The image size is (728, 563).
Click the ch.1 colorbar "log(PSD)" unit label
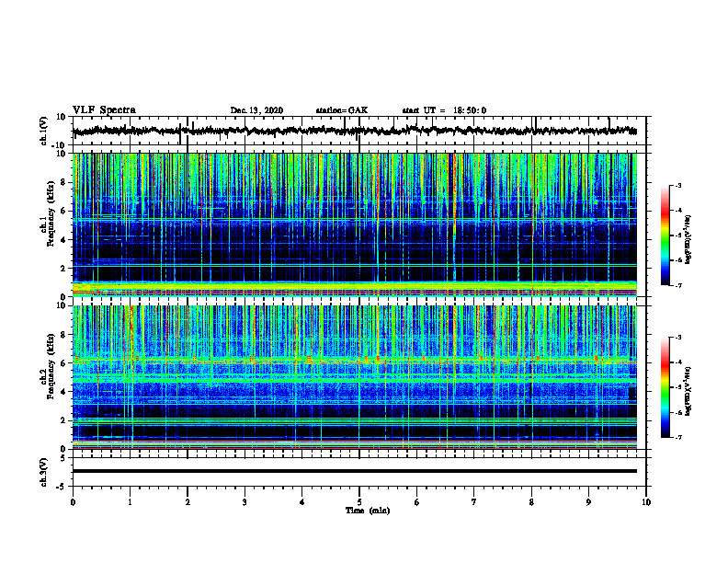click(688, 239)
